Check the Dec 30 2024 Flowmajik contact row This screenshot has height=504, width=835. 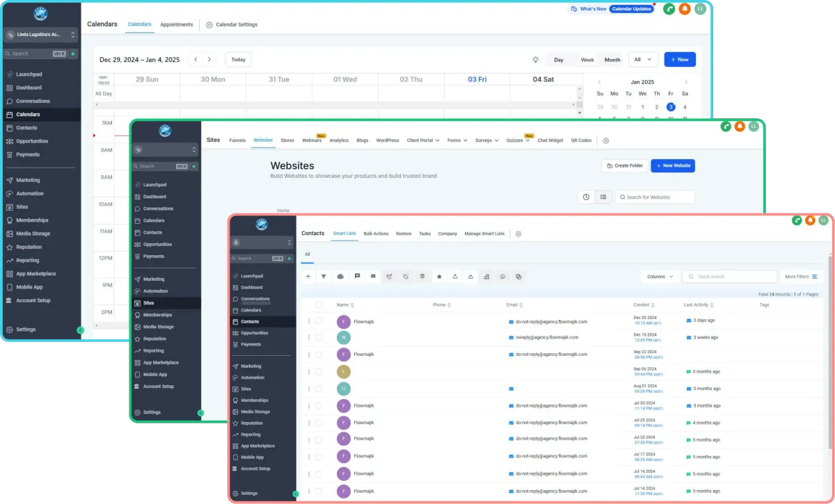pyautogui.click(x=319, y=321)
